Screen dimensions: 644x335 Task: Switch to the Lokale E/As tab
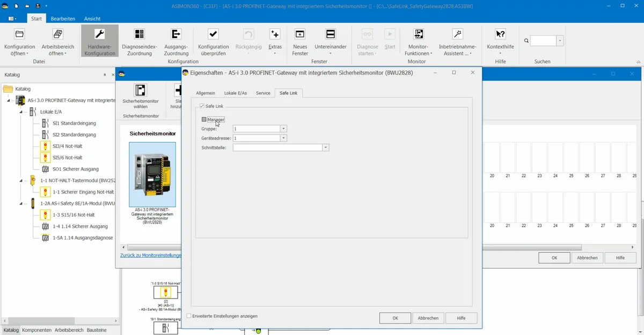click(235, 93)
